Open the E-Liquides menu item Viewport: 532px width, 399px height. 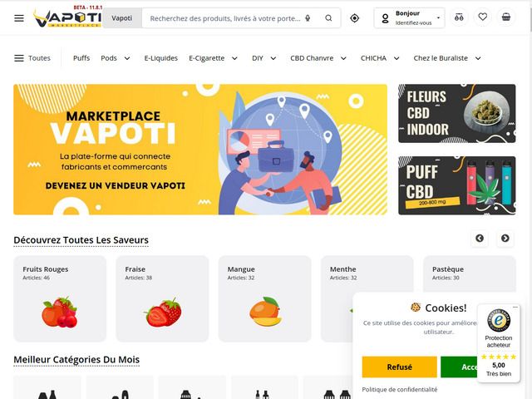pyautogui.click(x=160, y=58)
